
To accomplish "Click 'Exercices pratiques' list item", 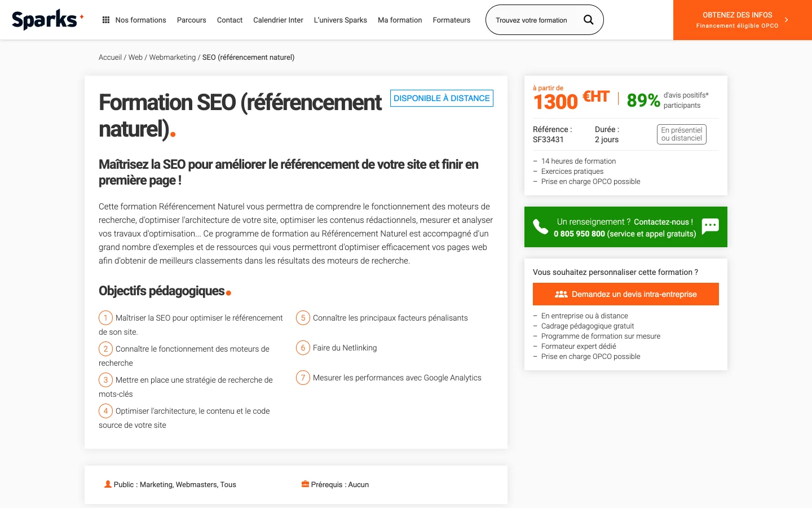I will pos(572,171).
